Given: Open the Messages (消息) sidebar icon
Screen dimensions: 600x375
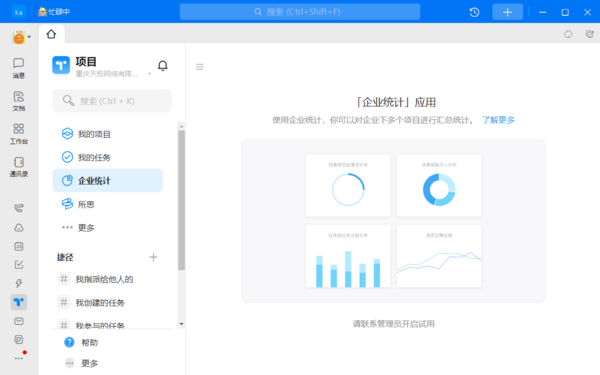Looking at the screenshot, I should pyautogui.click(x=18, y=68).
